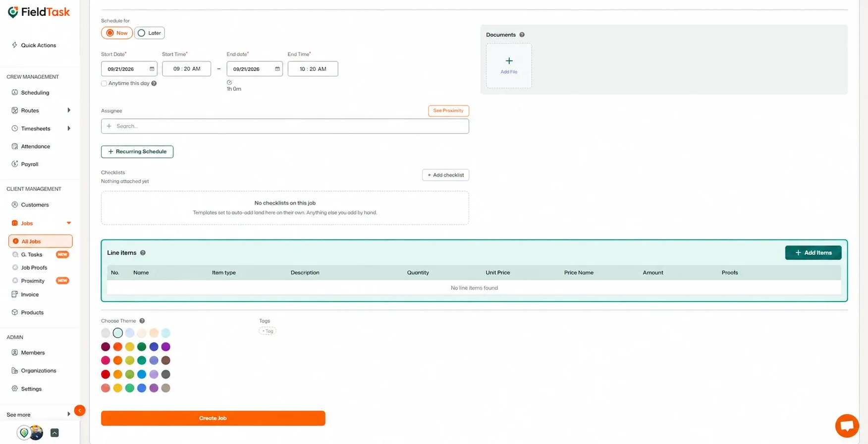
Task: Expand the Timesheets submenu arrow
Action: click(68, 128)
